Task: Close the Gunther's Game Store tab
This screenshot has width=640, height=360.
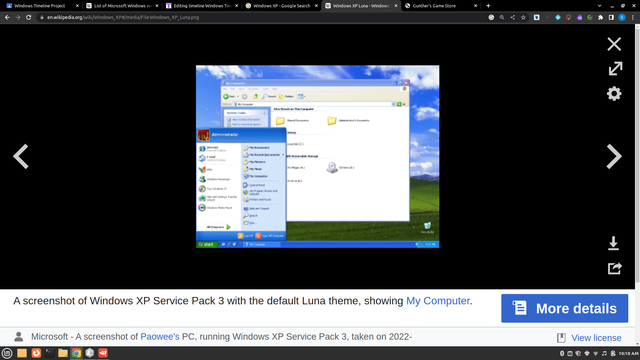Action: (x=475, y=6)
